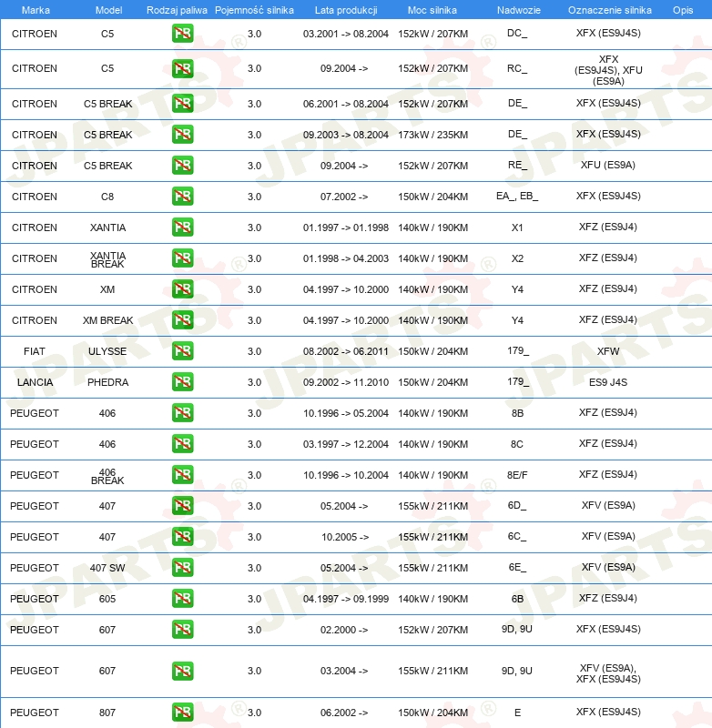Click fuel icon in Peugeot 407 6D_ row

(182, 506)
